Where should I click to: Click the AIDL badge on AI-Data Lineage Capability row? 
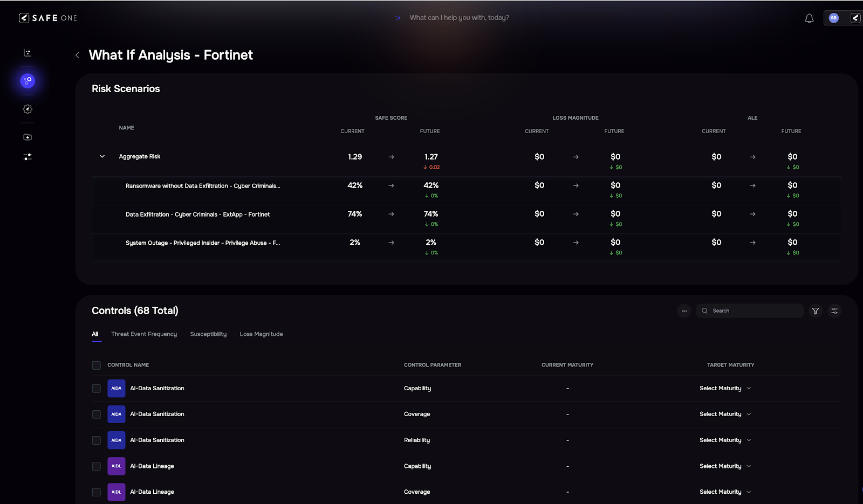click(117, 466)
